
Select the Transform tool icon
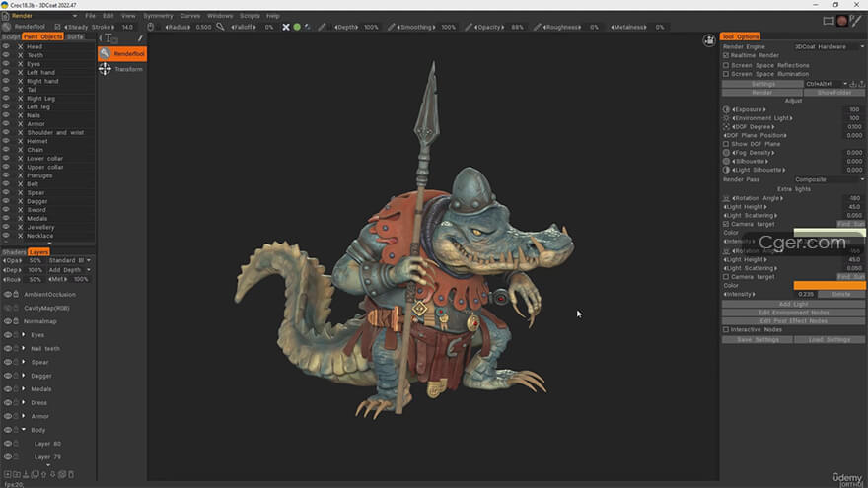(105, 69)
